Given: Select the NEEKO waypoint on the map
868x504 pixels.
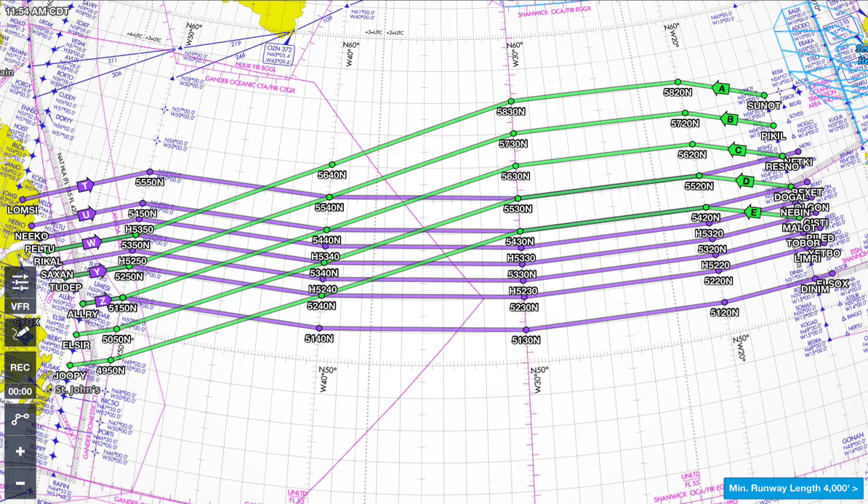Looking at the screenshot, I should [32, 236].
